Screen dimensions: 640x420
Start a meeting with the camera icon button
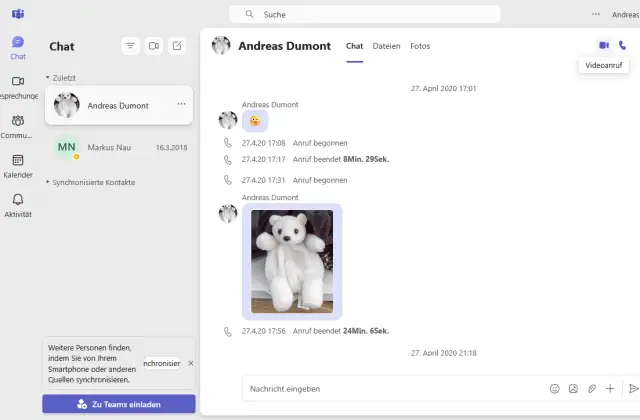(x=154, y=46)
